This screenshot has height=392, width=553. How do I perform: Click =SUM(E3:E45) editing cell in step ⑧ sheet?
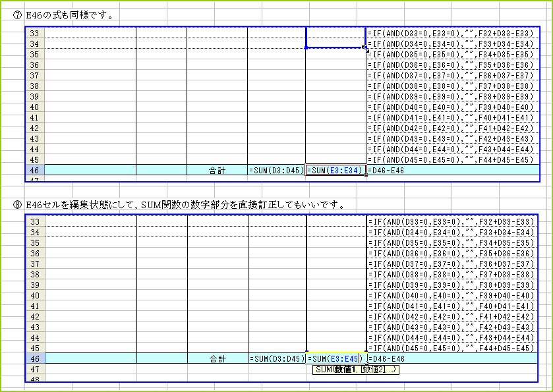coord(336,359)
